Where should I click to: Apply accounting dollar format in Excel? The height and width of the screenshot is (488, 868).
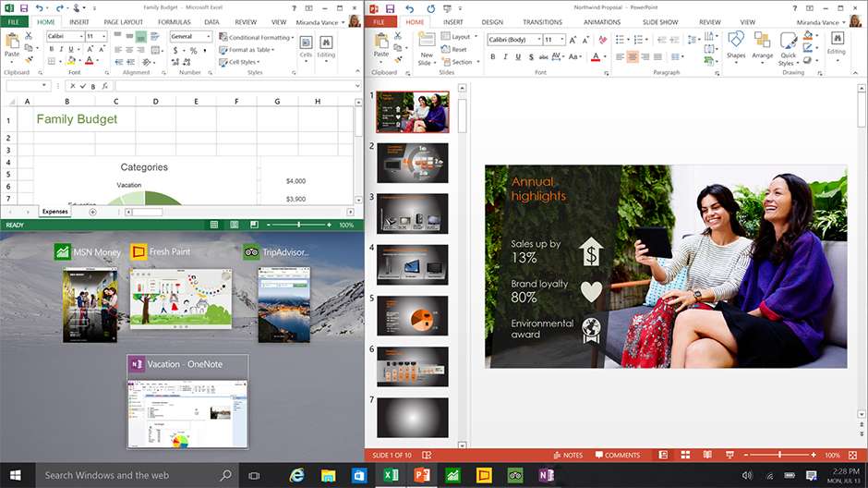tap(175, 51)
